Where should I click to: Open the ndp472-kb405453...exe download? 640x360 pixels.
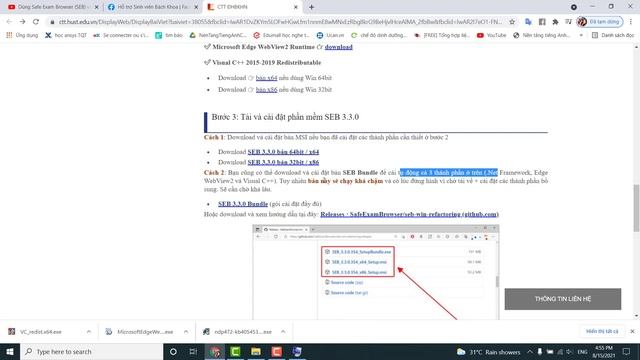(x=237, y=332)
